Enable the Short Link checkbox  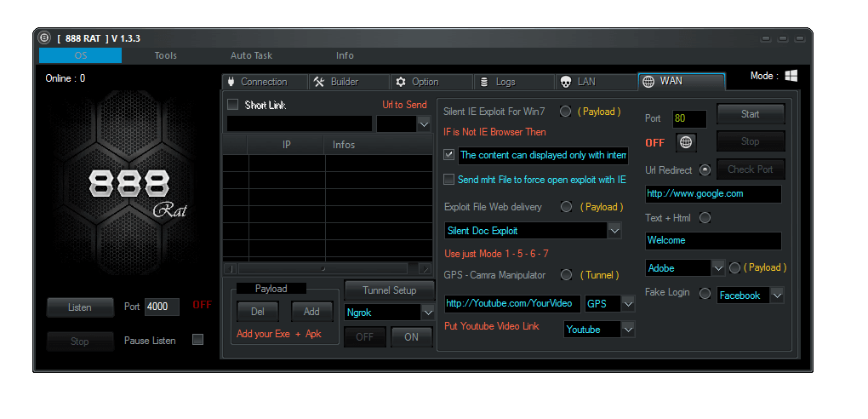[232, 105]
